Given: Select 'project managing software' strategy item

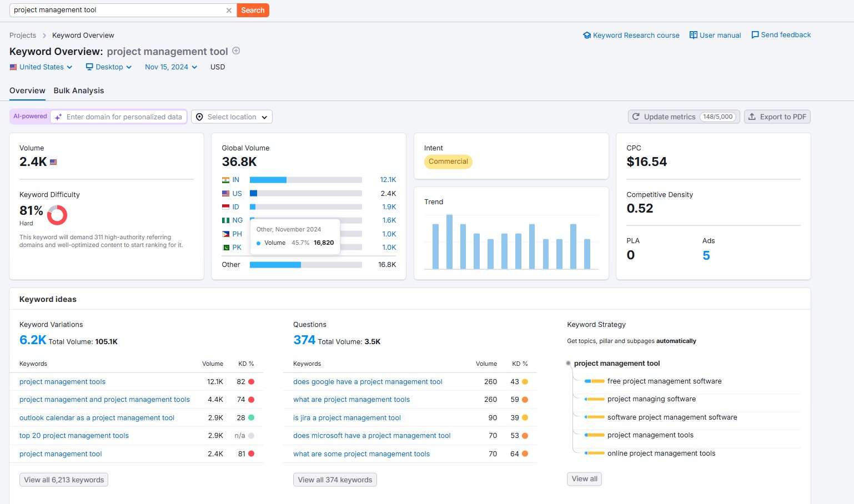Looking at the screenshot, I should 651,399.
